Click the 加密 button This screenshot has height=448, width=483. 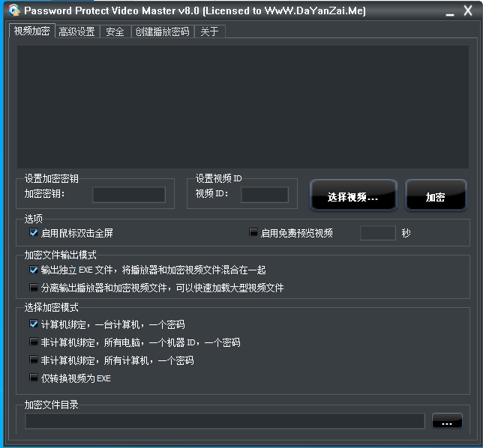pyautogui.click(x=436, y=195)
